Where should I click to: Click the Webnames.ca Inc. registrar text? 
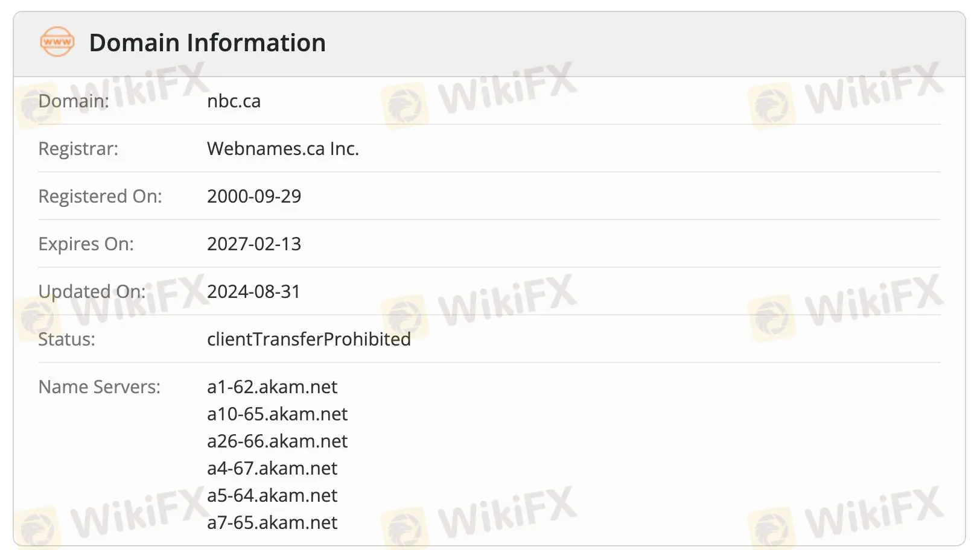(x=282, y=148)
